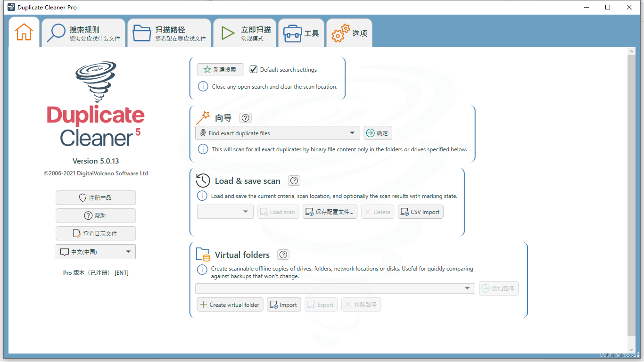Click the DigitalVolcano Software Ltd copyright text
This screenshot has width=644, height=362.
pos(96,173)
